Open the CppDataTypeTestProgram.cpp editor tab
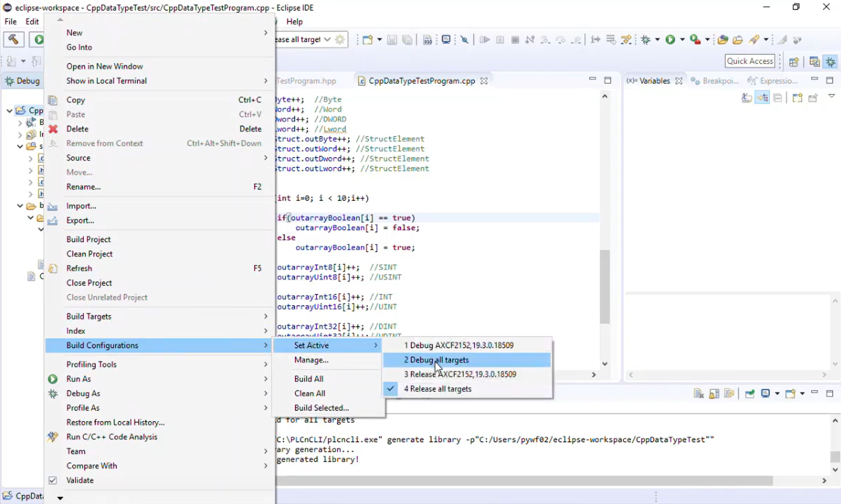Screen dimensions: 841x504 (421, 81)
